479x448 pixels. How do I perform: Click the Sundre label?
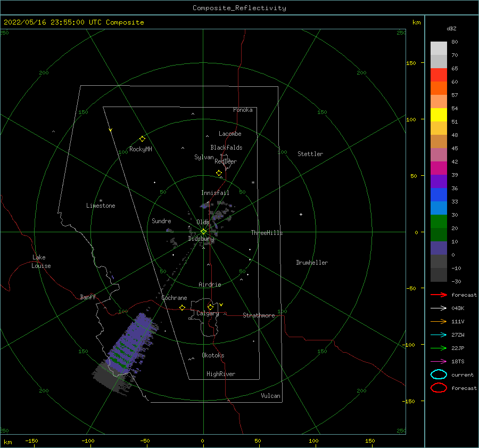click(x=161, y=221)
